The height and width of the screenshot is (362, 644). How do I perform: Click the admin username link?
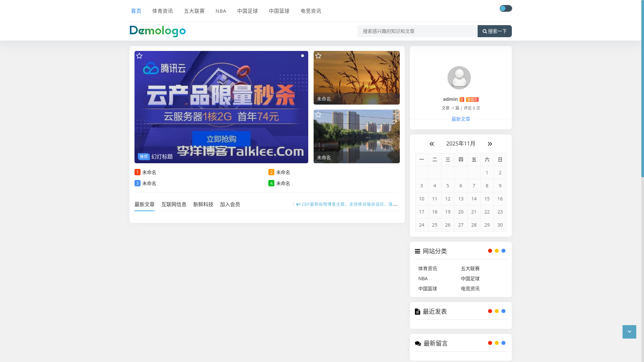point(450,99)
